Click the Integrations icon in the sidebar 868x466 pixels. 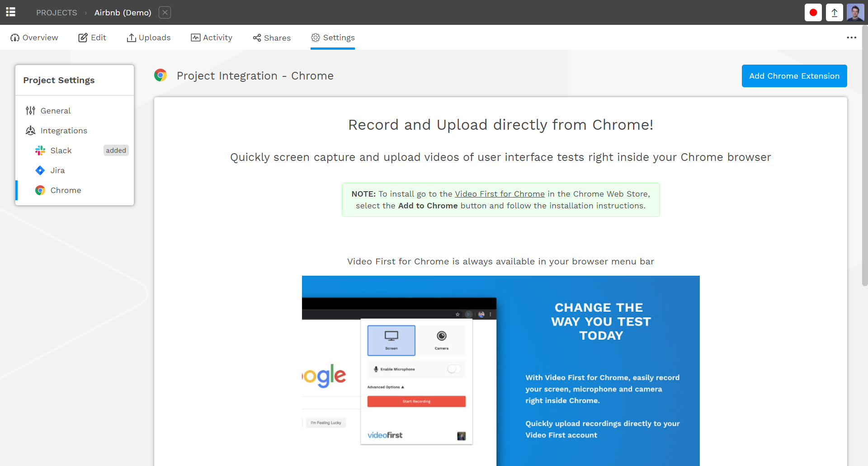[x=30, y=130]
